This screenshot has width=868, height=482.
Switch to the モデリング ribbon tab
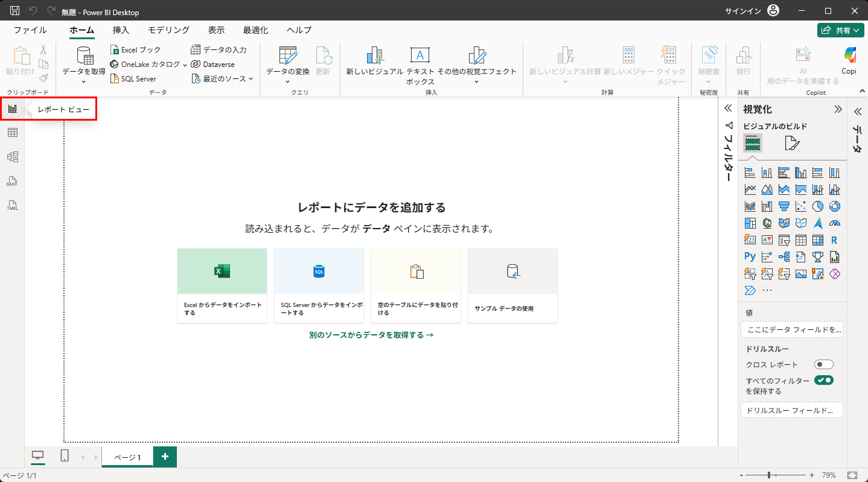pyautogui.click(x=169, y=30)
